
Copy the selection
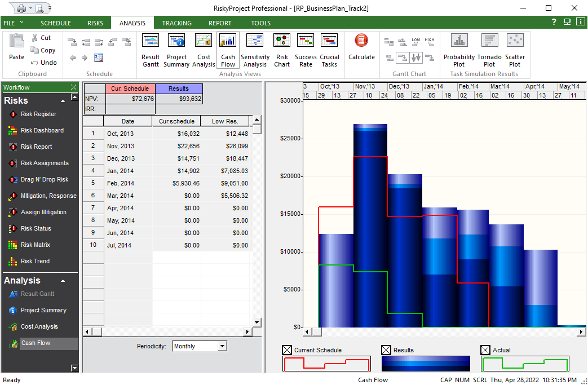(x=43, y=50)
